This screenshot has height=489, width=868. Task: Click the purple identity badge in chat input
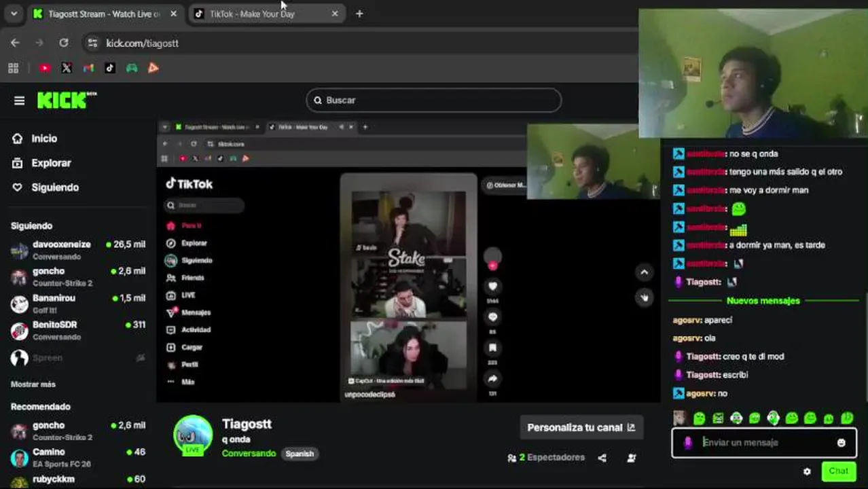687,443
